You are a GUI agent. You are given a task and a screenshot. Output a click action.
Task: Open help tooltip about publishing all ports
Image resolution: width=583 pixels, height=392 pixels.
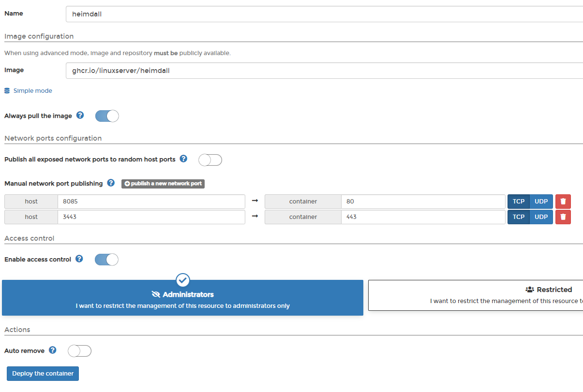[183, 159]
